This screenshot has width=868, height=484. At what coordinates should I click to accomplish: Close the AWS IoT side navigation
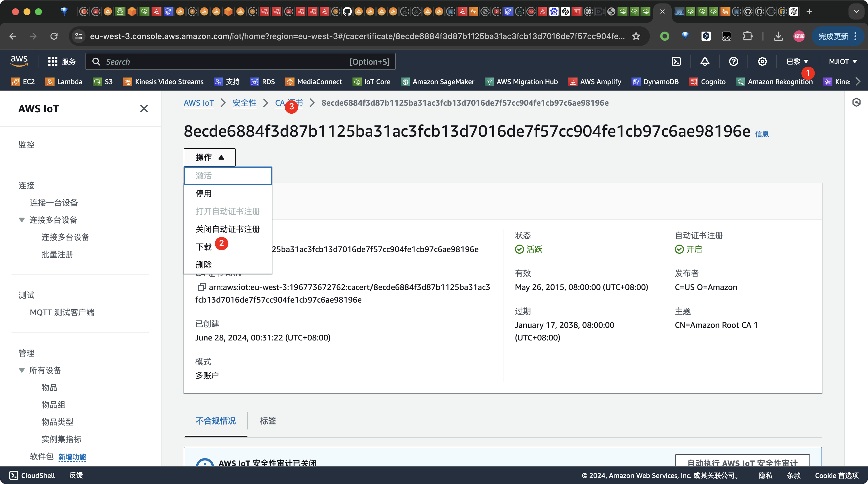click(144, 109)
